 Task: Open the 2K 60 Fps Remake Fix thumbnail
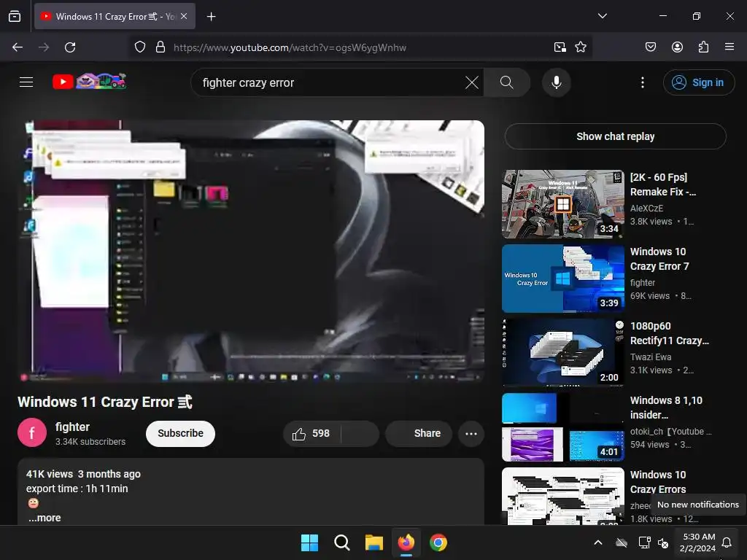coord(563,204)
